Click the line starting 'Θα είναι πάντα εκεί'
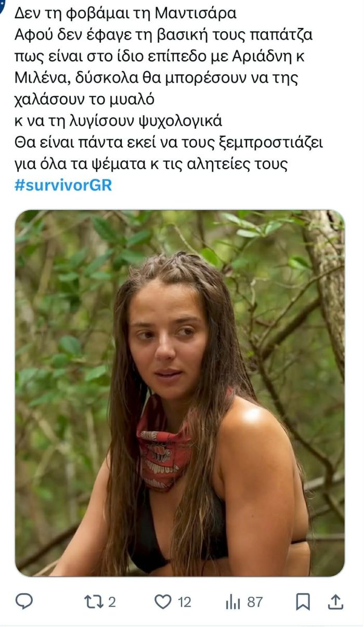 [x=168, y=142]
